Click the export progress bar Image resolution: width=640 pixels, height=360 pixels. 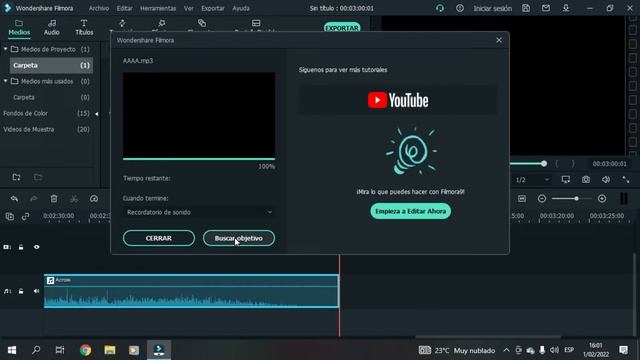coord(199,159)
